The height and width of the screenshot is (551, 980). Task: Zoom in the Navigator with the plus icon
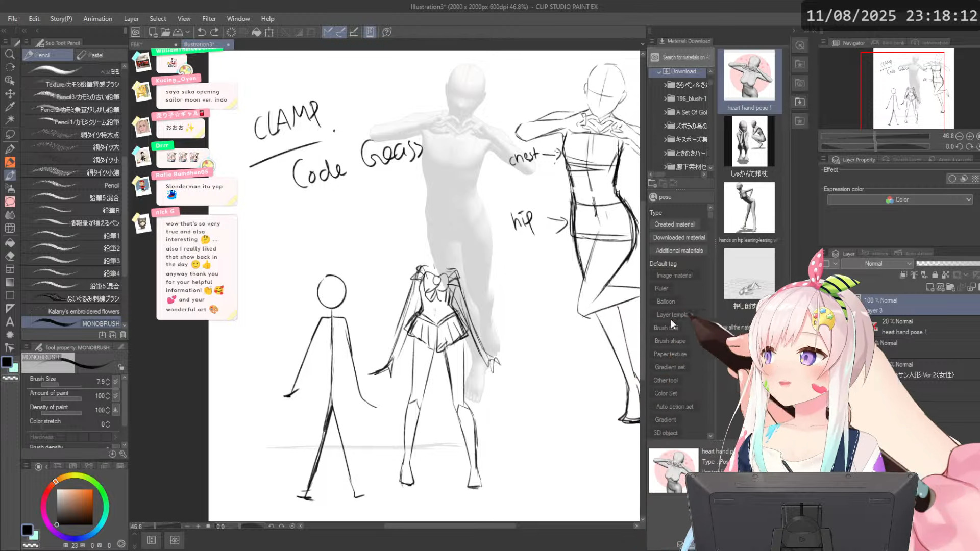point(969,136)
